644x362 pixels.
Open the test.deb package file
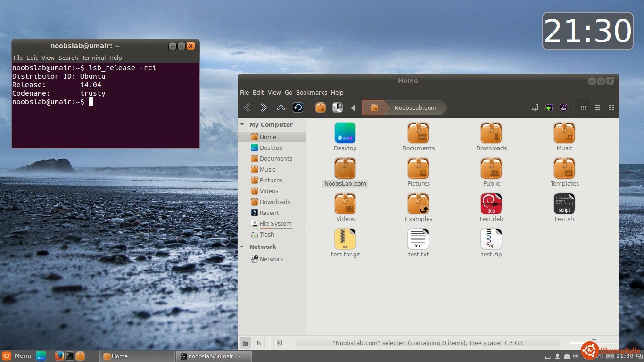pos(491,204)
